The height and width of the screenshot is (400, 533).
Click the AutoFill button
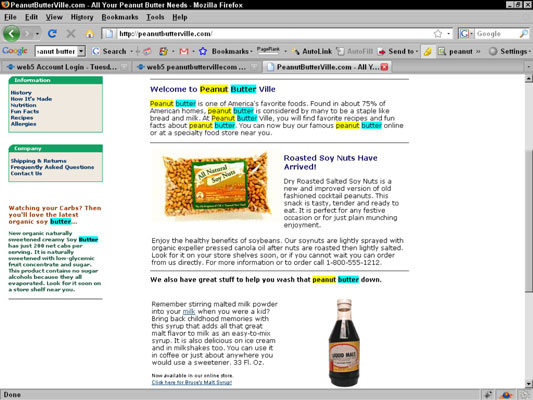(355, 51)
